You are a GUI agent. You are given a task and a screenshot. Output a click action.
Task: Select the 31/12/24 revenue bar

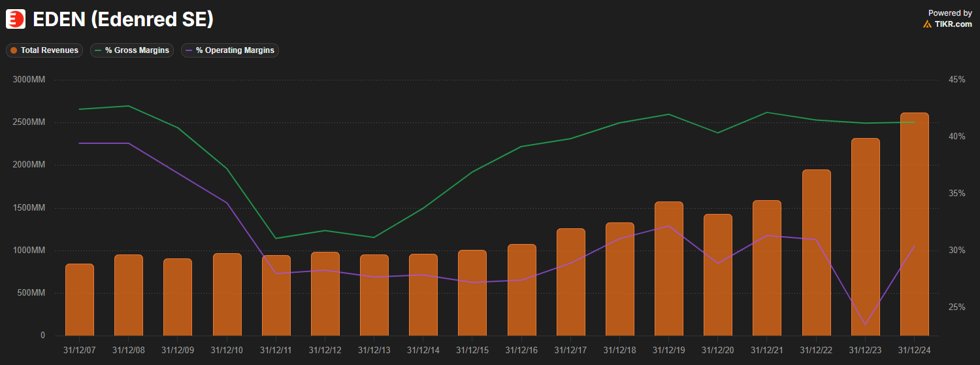click(x=915, y=224)
